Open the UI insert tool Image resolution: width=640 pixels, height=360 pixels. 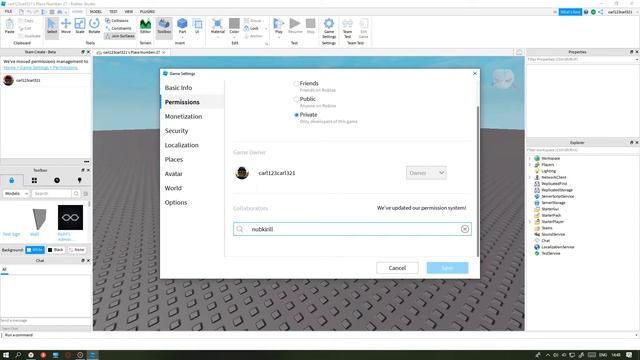pos(197,26)
